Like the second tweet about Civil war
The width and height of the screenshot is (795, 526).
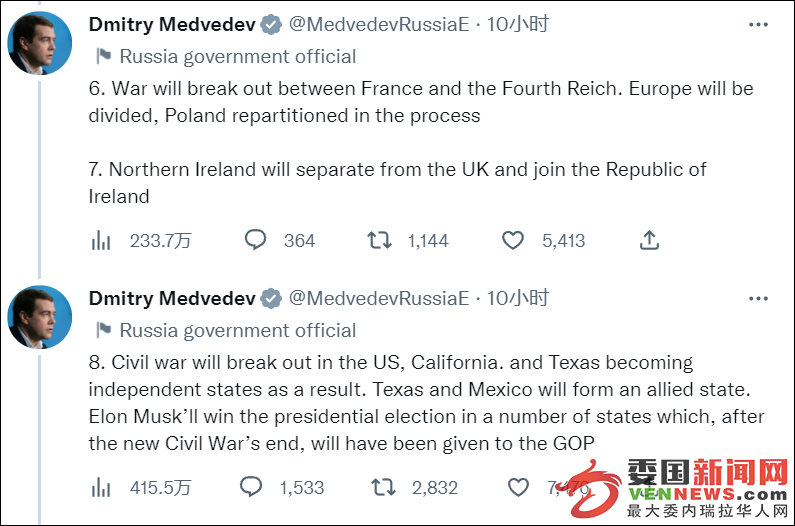(x=518, y=487)
